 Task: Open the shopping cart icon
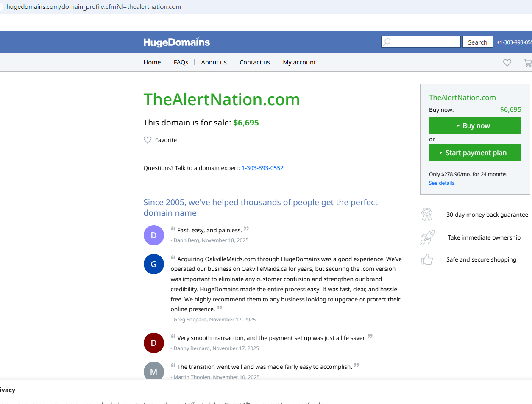[x=528, y=63]
